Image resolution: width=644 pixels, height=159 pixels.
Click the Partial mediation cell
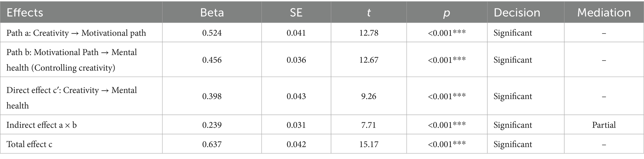(x=604, y=125)
